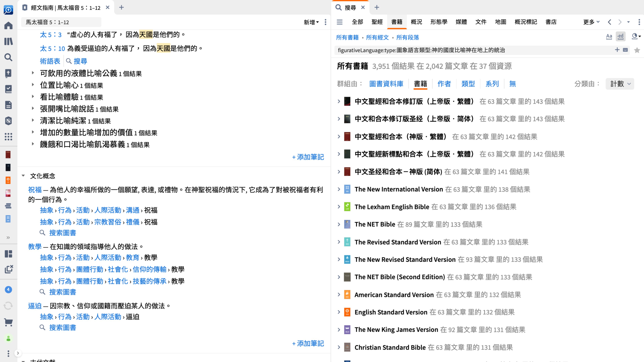Viewport: 644px width, 362px height.
Task: Go back with search panel left arrow
Action: click(609, 22)
